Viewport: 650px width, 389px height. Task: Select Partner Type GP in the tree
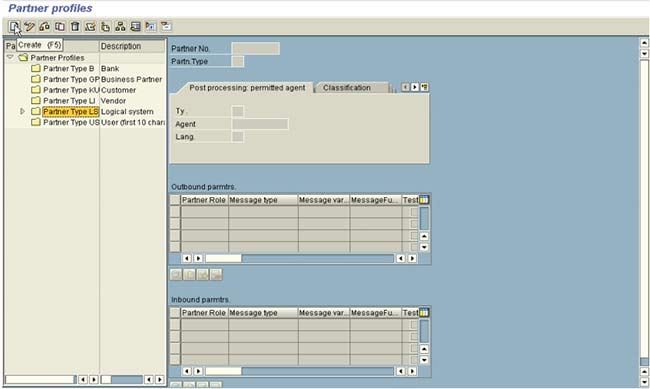click(71, 79)
